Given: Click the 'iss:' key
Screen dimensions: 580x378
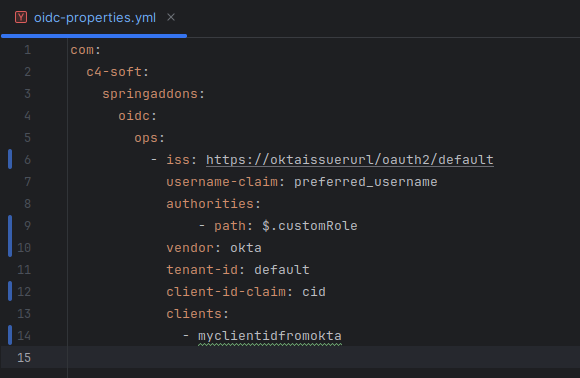Looking at the screenshot, I should (x=181, y=160).
